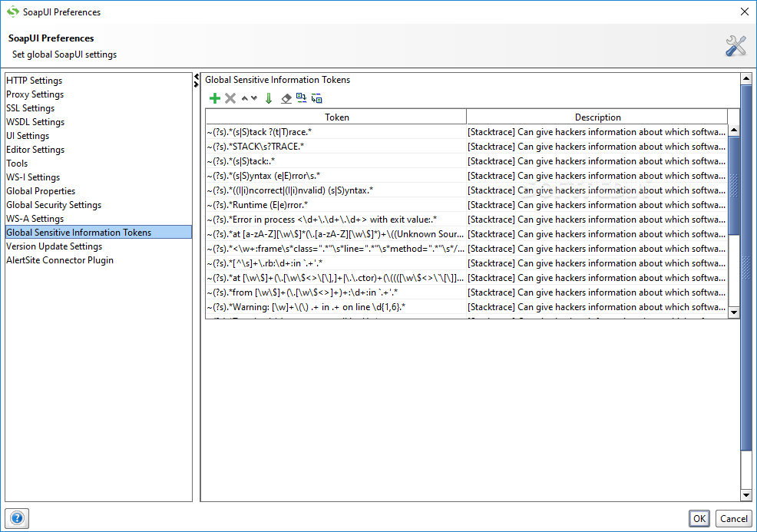The height and width of the screenshot is (532, 757).
Task: Select token "~(?s).*(s|S)yntax (e|E)rror\s.*"
Action: [336, 176]
